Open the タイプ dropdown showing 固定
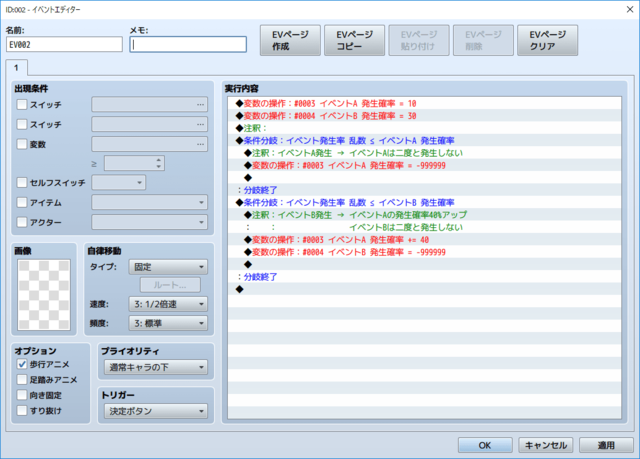 pyautogui.click(x=168, y=267)
